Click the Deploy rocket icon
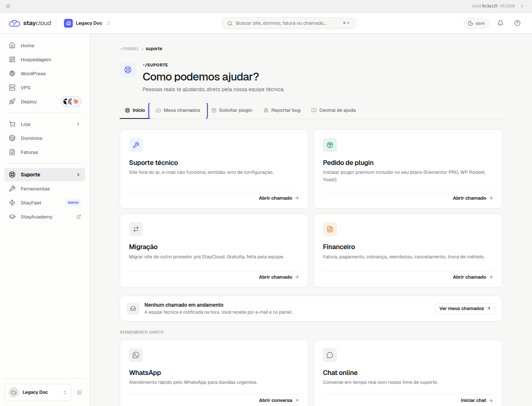This screenshot has width=532, height=406. point(12,101)
